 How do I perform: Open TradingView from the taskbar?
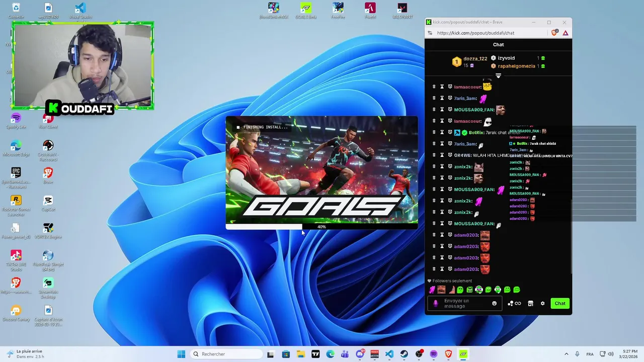coord(315,354)
